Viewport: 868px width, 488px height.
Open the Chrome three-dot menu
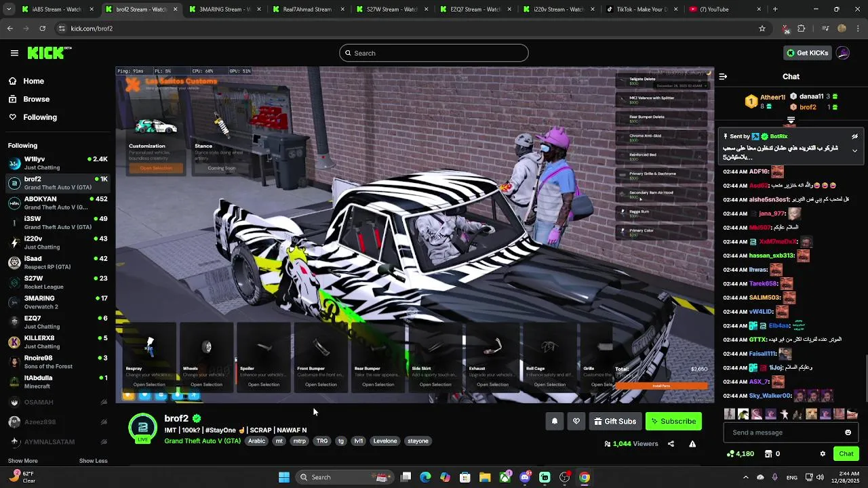click(858, 28)
